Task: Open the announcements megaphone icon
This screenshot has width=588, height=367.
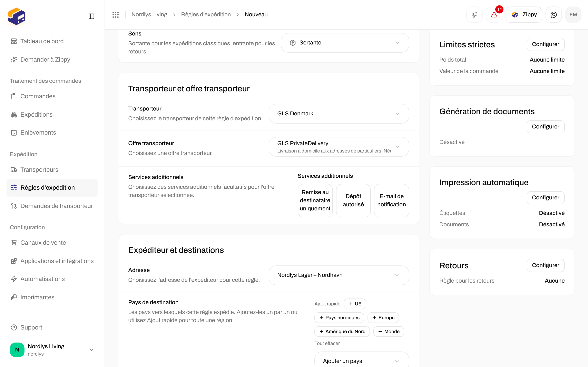Action: tap(474, 14)
